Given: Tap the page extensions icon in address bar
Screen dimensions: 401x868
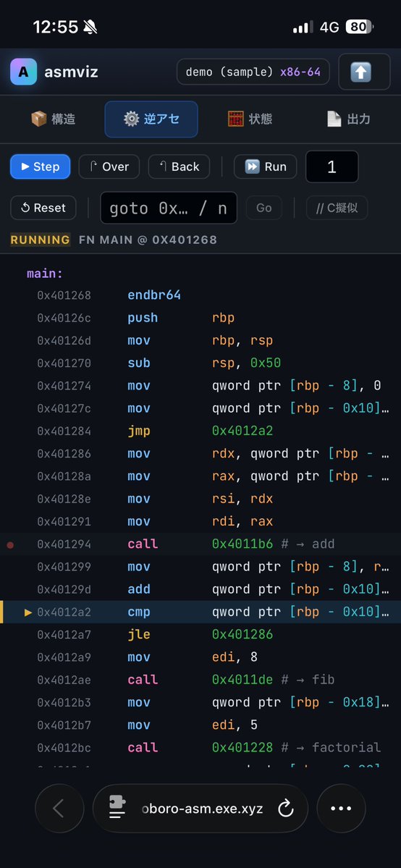Looking at the screenshot, I should point(117,808).
